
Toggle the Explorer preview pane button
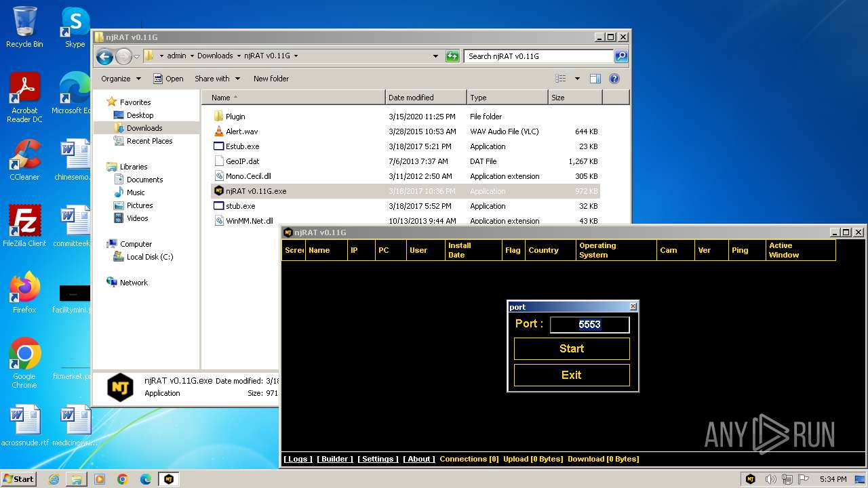pyautogui.click(x=595, y=79)
